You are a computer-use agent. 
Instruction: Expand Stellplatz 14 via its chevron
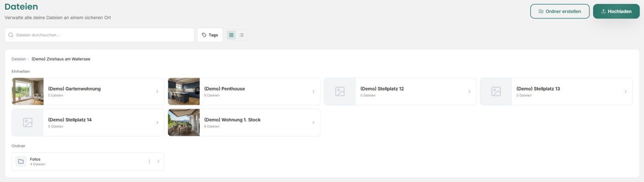click(x=157, y=122)
